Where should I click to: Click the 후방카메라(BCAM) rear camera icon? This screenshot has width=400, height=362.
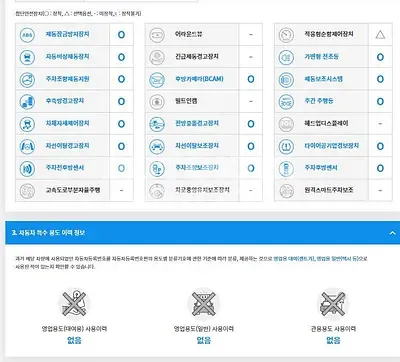pos(157,80)
